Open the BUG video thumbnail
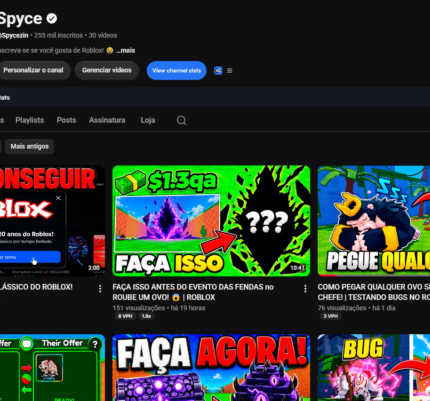This screenshot has width=430, height=401. (374, 368)
